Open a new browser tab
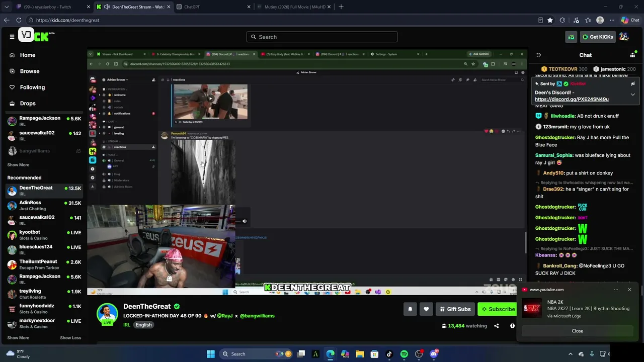This screenshot has height=362, width=644. click(341, 7)
